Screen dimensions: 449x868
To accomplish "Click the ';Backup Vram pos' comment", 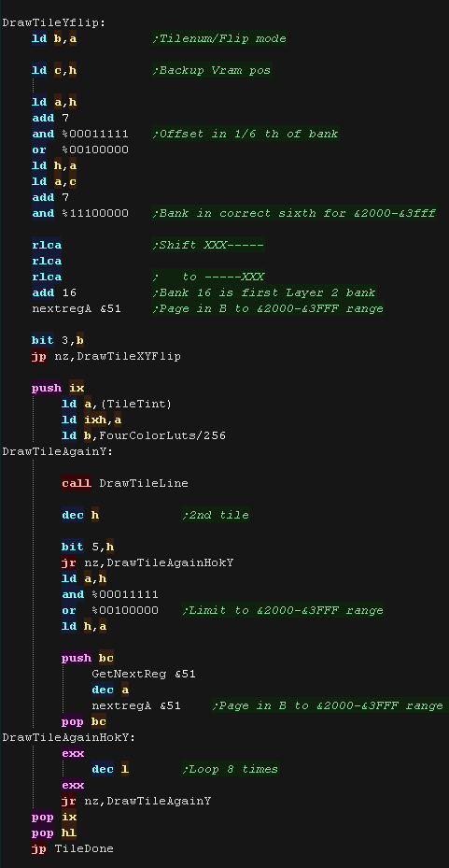I will click(x=211, y=70).
